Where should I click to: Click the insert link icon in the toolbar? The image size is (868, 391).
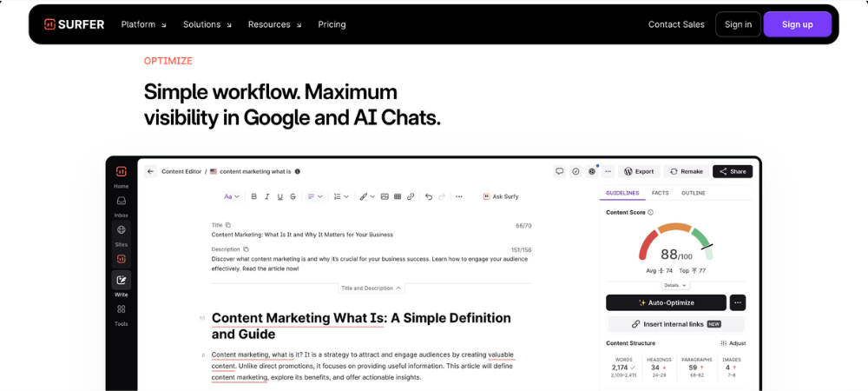click(411, 196)
